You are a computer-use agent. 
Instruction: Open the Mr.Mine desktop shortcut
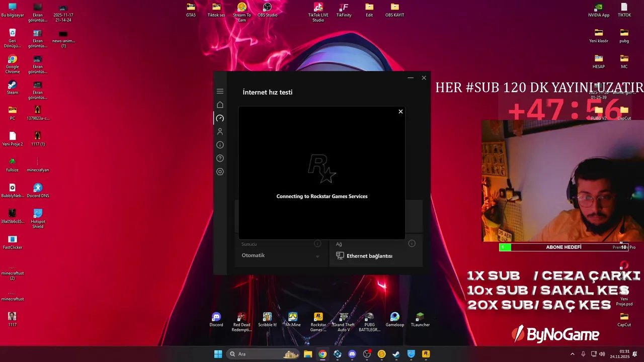point(293,320)
